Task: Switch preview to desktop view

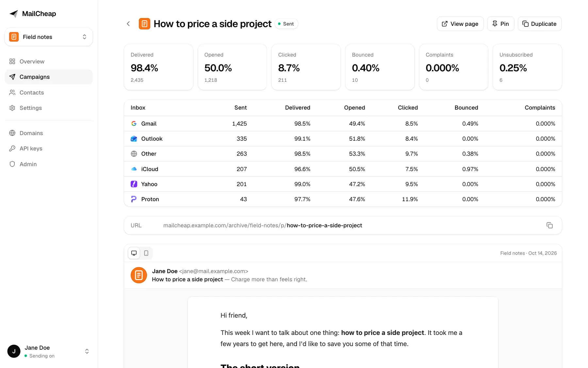Action: tap(134, 253)
